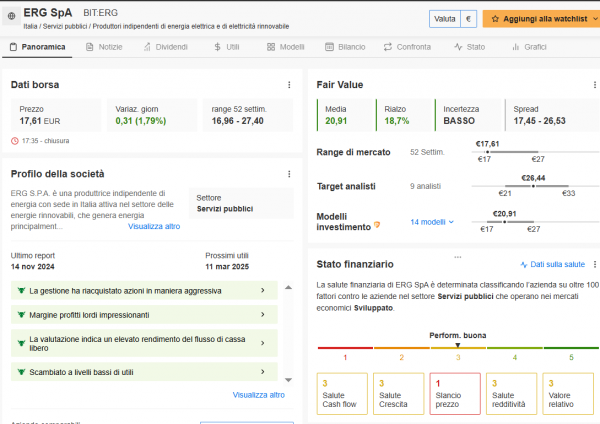Image resolution: width=600 pixels, height=424 pixels.
Task: Open Dati borsa three-dot options menu
Action: point(289,85)
